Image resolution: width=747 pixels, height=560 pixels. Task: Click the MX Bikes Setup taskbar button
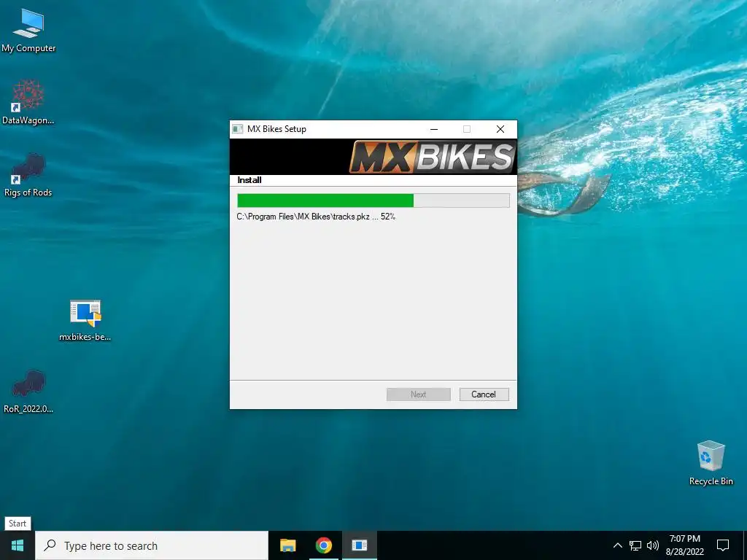pyautogui.click(x=359, y=545)
